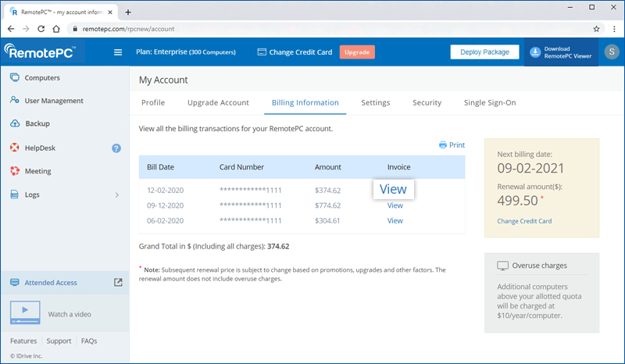This screenshot has height=364, width=625.
Task: Click the Meeting icon in sidebar
Action: pyautogui.click(x=15, y=170)
